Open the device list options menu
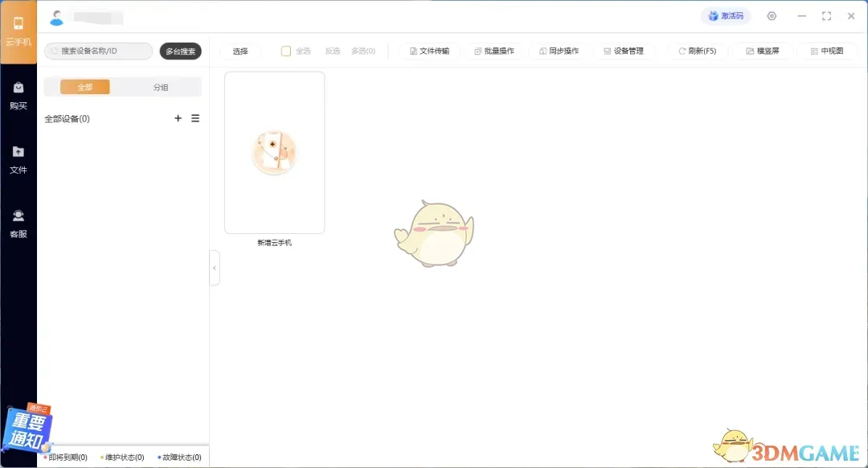Image resolution: width=868 pixels, height=468 pixels. [x=195, y=118]
